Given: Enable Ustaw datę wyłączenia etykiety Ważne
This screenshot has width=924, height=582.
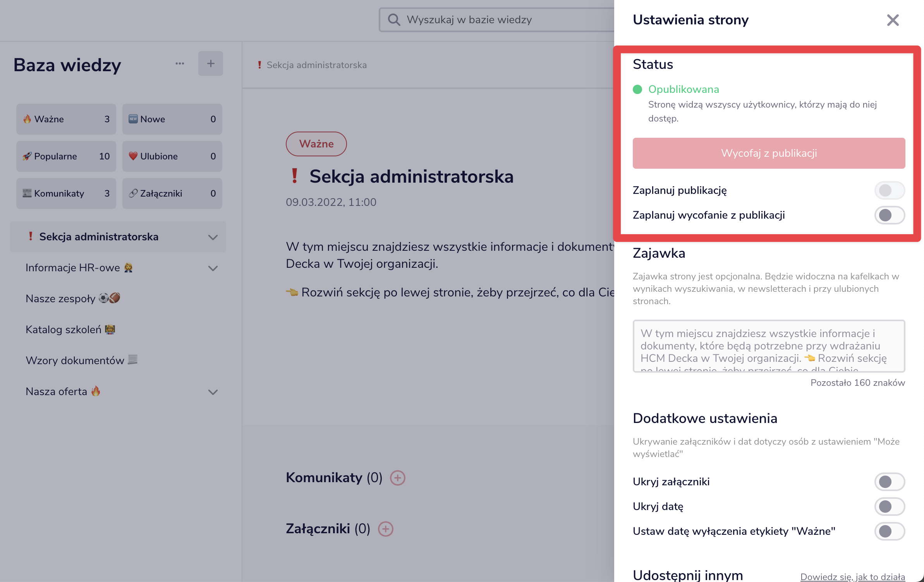Looking at the screenshot, I should tap(889, 531).
